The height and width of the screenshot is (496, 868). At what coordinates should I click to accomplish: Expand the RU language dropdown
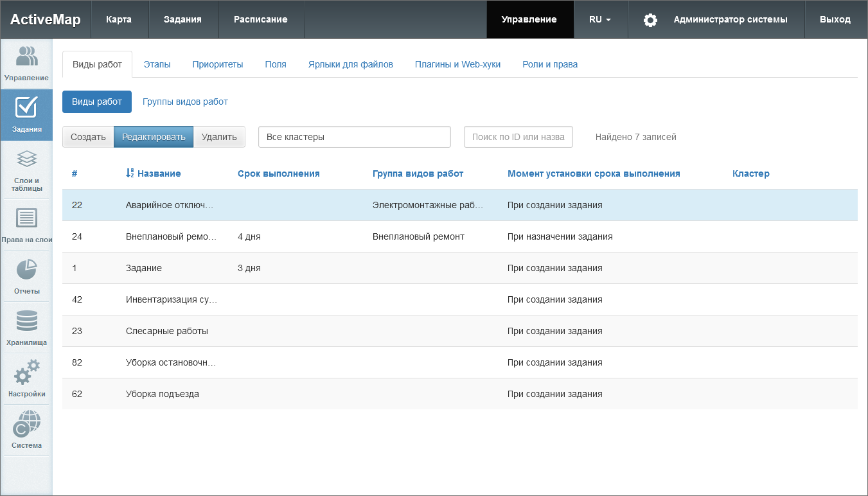(x=599, y=20)
